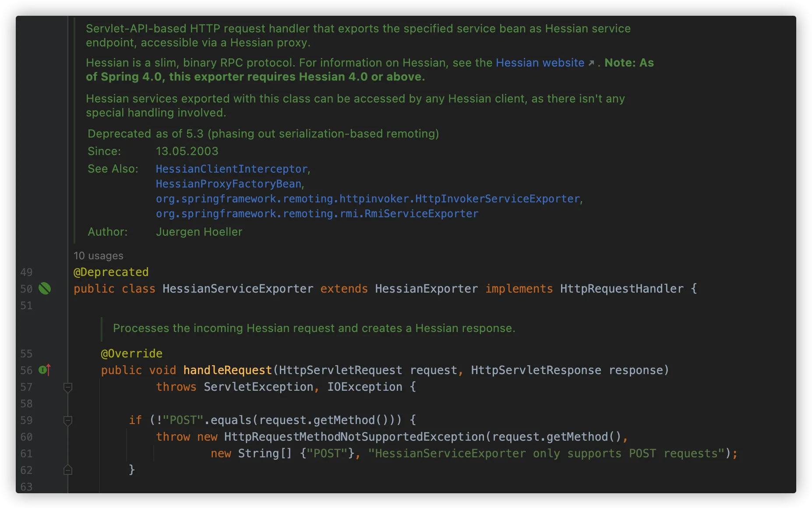Click line number 49 in the gutter

point(26,272)
